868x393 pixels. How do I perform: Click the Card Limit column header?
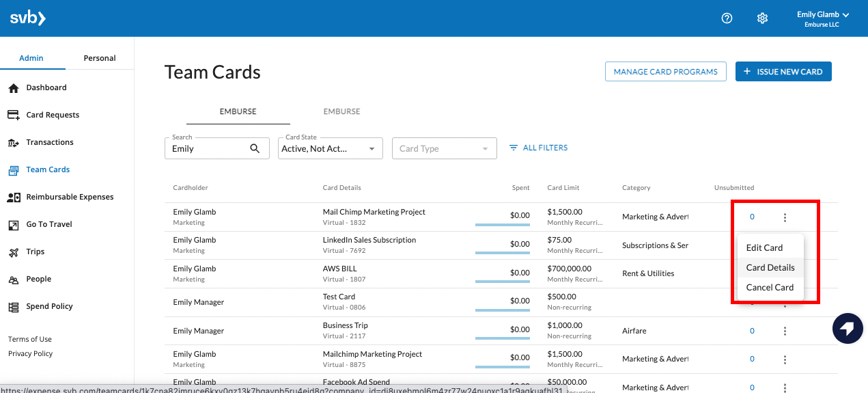pyautogui.click(x=563, y=188)
